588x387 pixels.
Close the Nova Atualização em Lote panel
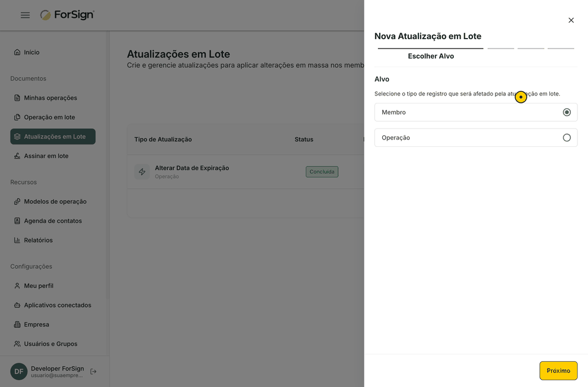coord(571,20)
